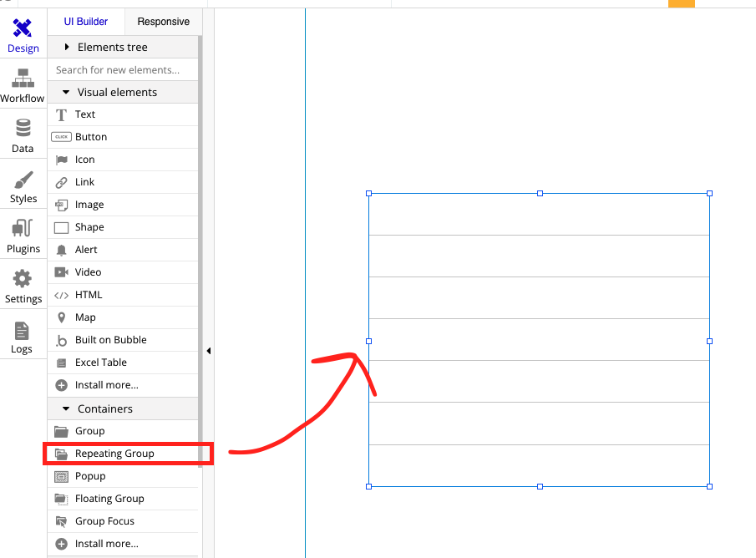This screenshot has height=558, width=756.
Task: Click the search field for new elements
Action: pyautogui.click(x=122, y=69)
